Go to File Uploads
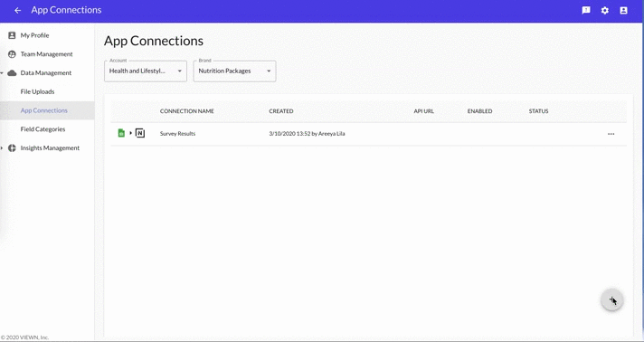This screenshot has width=644, height=342. (x=37, y=91)
